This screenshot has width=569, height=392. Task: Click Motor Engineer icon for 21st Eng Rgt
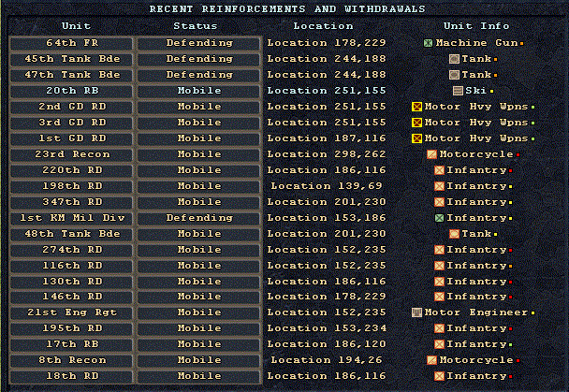(x=417, y=312)
